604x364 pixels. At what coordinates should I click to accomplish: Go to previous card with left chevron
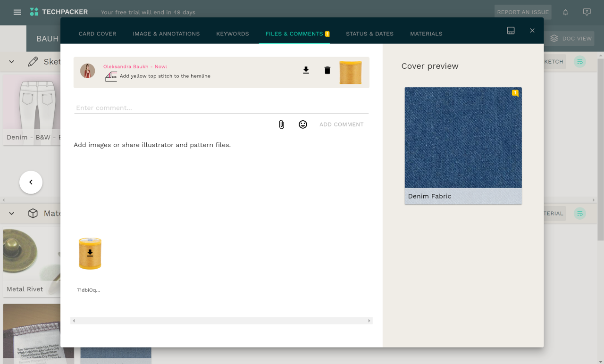(x=31, y=182)
